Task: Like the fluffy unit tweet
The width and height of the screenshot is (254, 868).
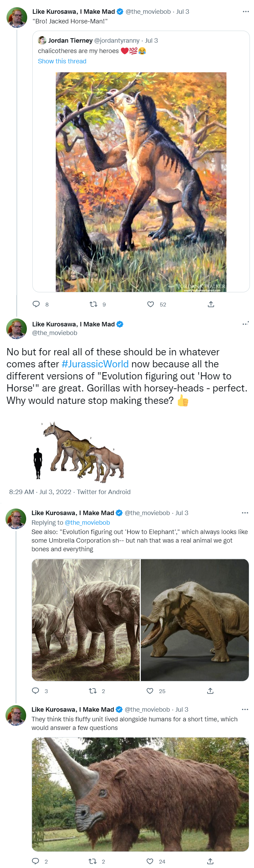Action: pyautogui.click(x=150, y=861)
